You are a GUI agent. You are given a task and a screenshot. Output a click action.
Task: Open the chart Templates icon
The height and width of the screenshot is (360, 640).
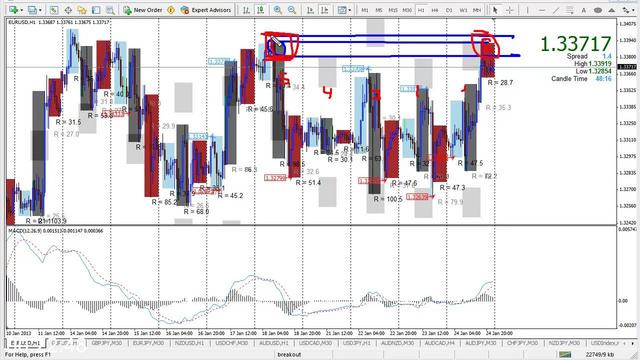coord(342,10)
